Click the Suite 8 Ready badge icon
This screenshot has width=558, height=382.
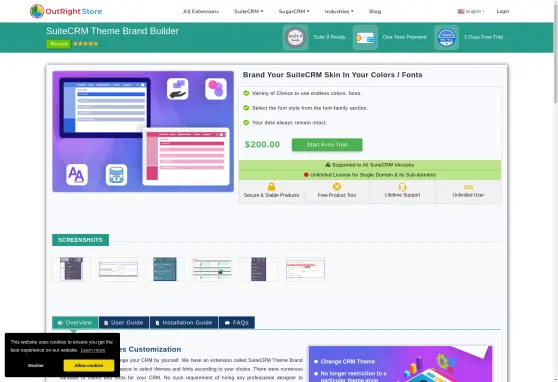coord(295,37)
